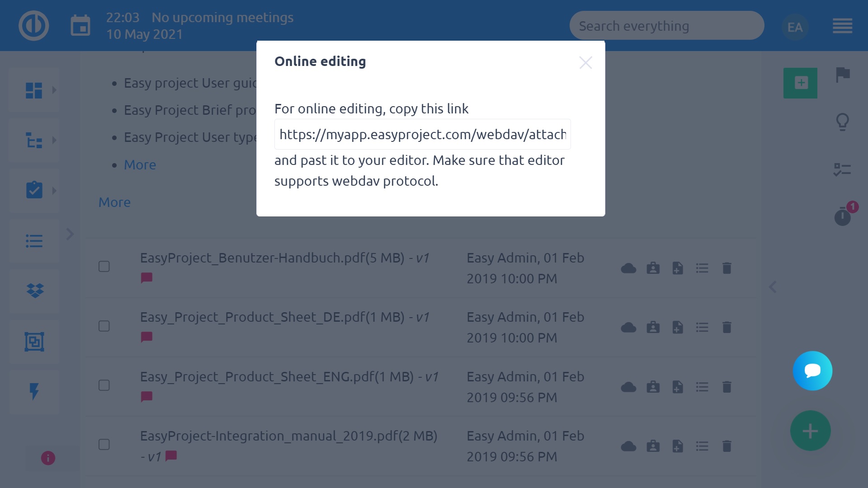Click the Search everything field
This screenshot has height=488, width=868.
[x=667, y=26]
